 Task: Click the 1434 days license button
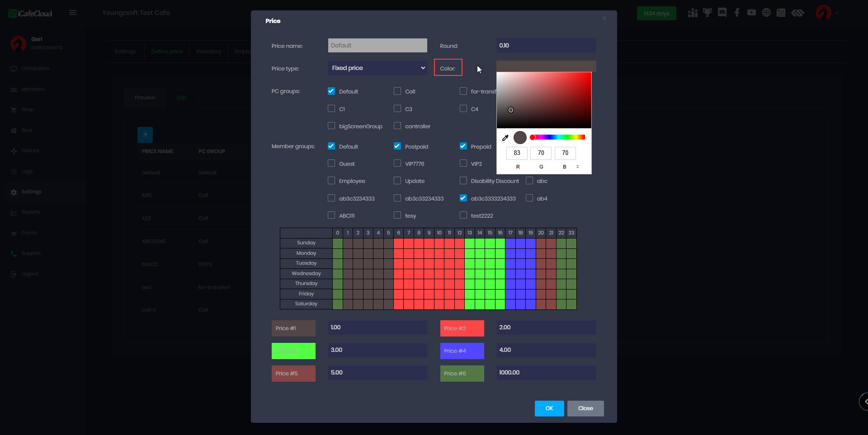pos(656,14)
